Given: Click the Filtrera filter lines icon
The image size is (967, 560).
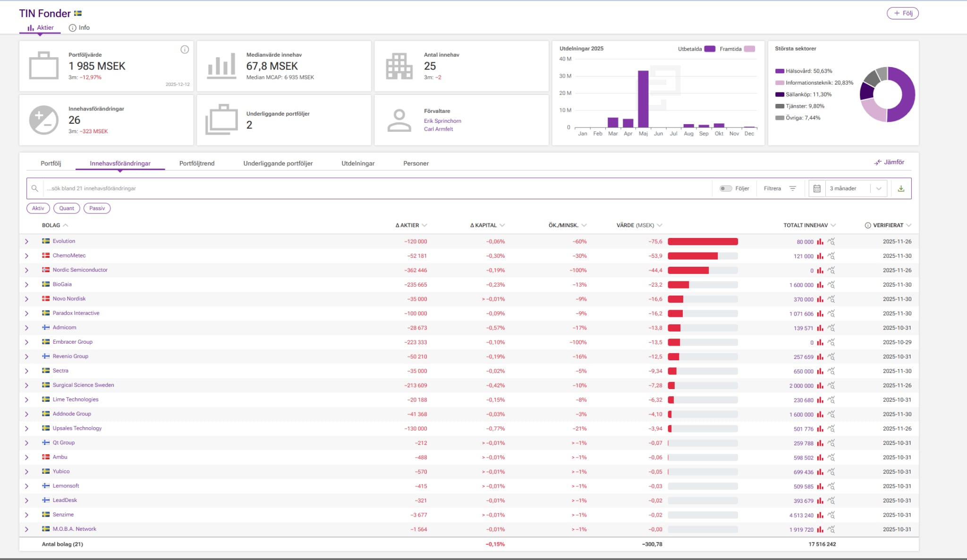Looking at the screenshot, I should tap(793, 188).
